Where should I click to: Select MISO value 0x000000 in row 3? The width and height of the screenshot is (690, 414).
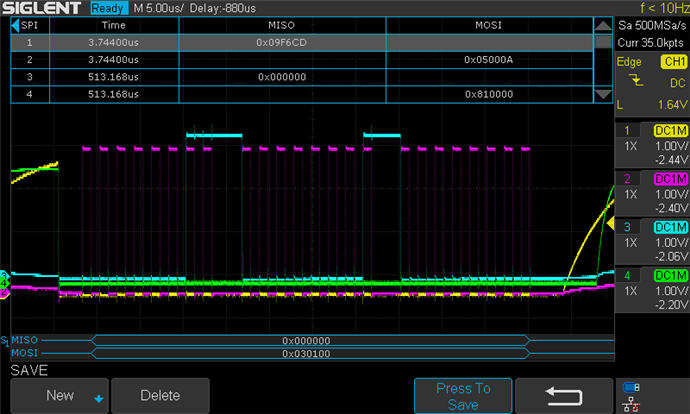point(282,77)
